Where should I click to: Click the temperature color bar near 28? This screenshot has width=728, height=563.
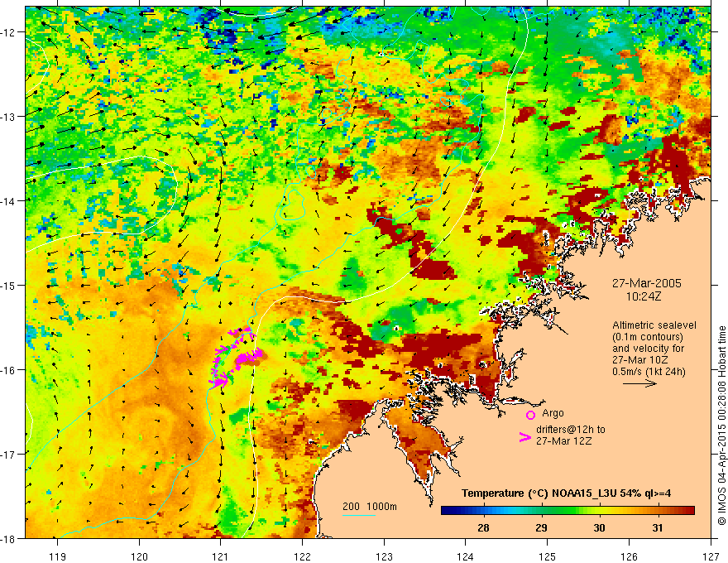(x=483, y=510)
